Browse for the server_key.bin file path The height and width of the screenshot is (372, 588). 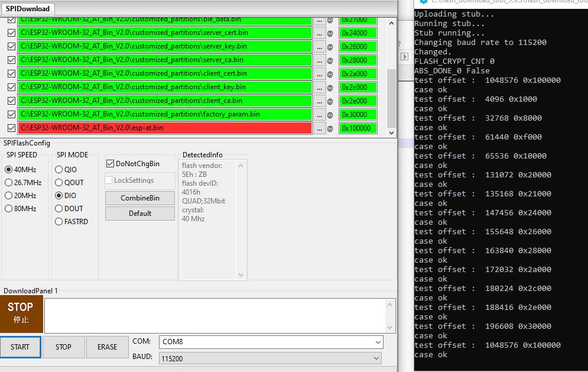point(319,47)
